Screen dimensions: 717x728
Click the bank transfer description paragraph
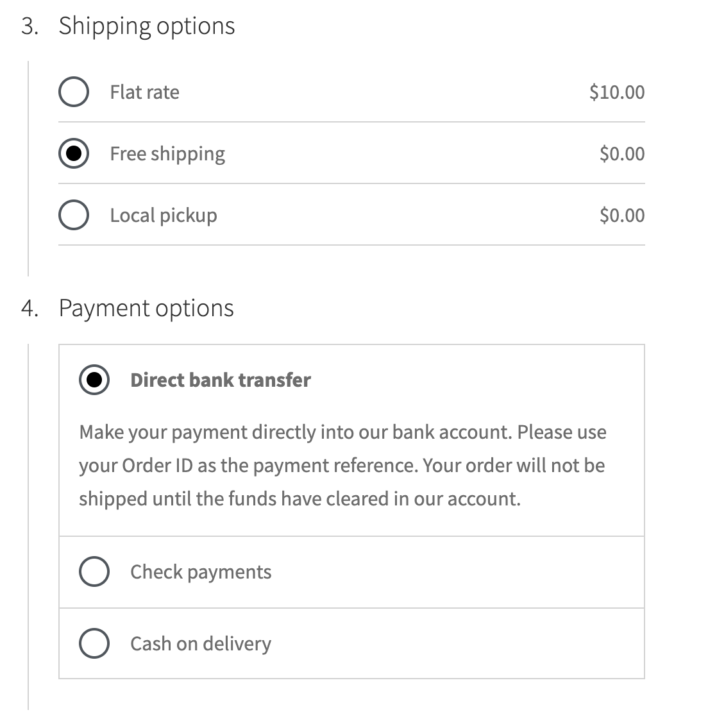(x=342, y=465)
